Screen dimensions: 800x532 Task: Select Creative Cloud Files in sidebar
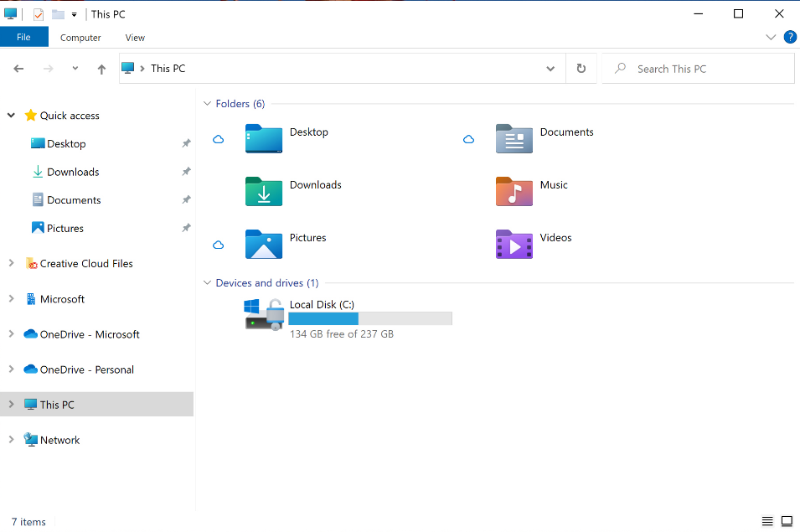(x=86, y=264)
